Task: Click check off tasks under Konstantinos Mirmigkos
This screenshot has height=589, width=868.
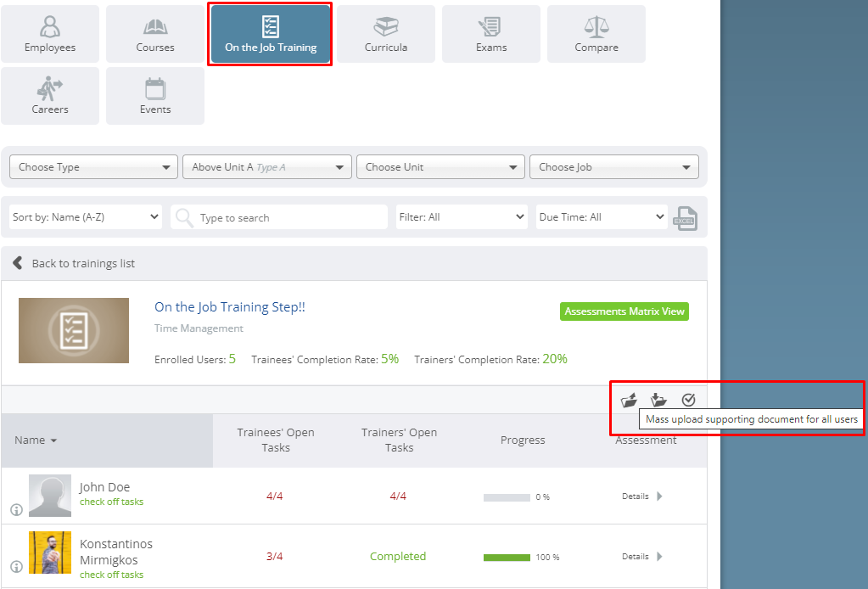Action: click(x=111, y=575)
